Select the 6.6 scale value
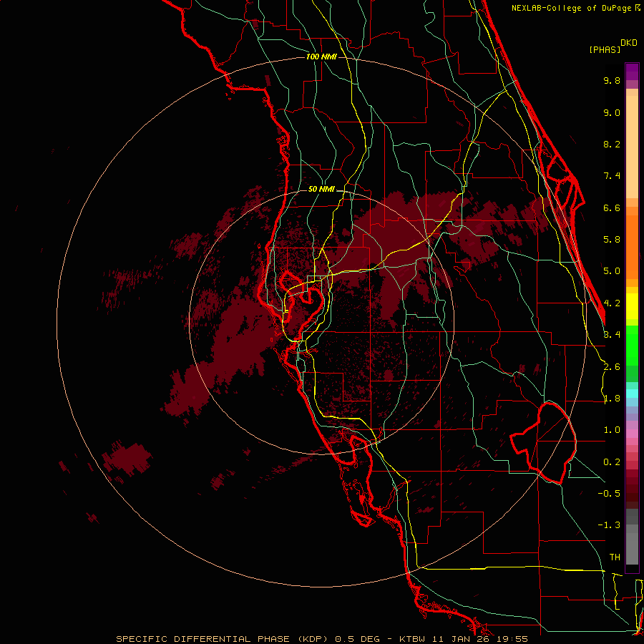The width and height of the screenshot is (644, 644). pyautogui.click(x=612, y=208)
